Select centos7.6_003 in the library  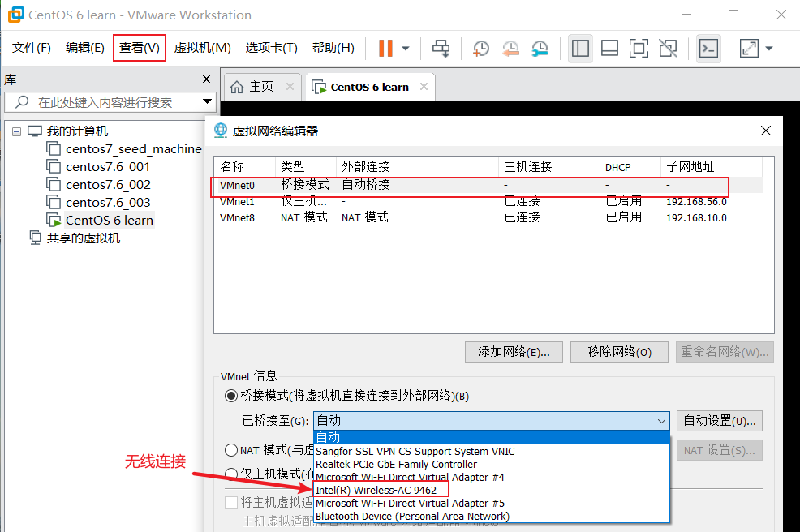[108, 203]
